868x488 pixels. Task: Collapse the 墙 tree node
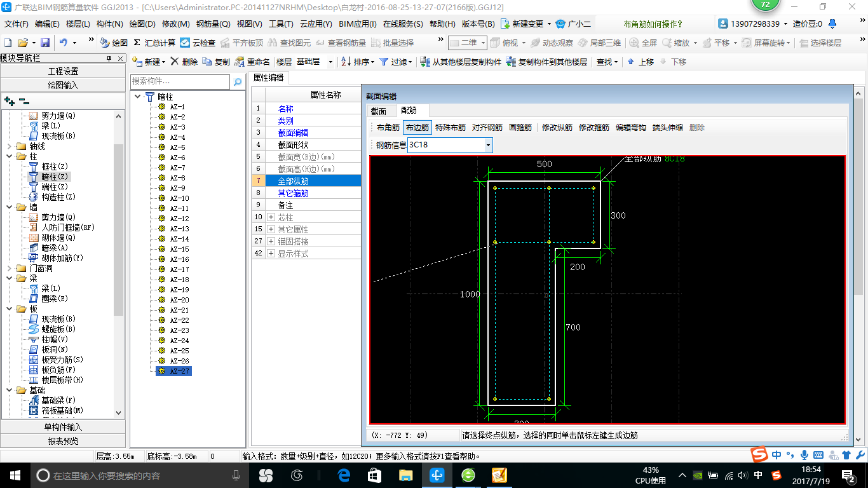[x=9, y=207]
